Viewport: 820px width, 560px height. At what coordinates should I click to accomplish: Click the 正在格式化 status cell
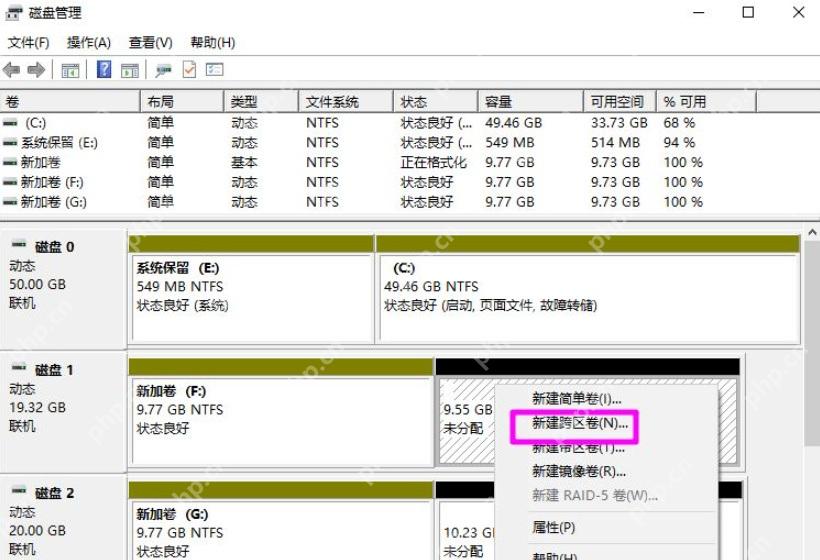point(434,163)
